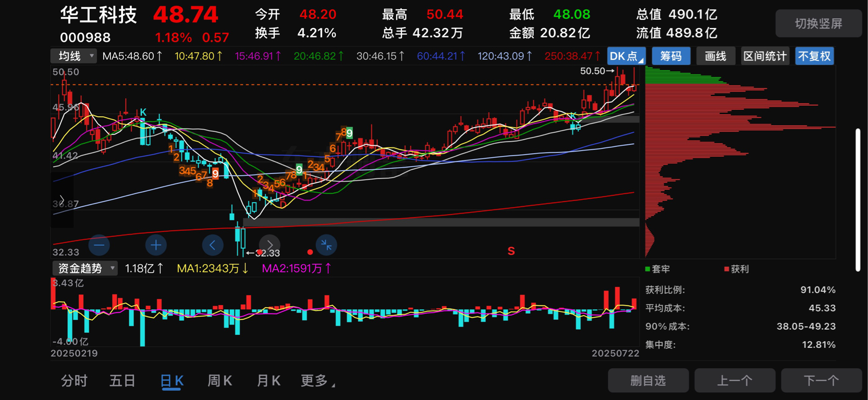Viewport: 868px width, 400px height.
Task: Select the 周K weekly chart tab
Action: click(x=219, y=381)
